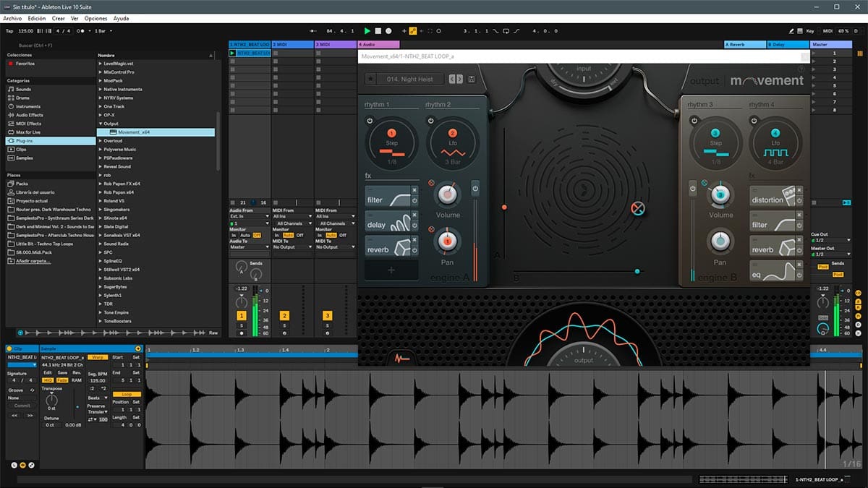The image size is (868, 488).
Task: Toggle HiQ sample mode
Action: click(x=47, y=380)
